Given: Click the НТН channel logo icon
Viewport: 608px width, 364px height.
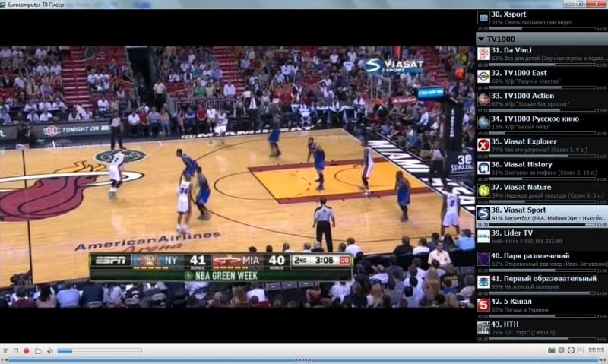Looking at the screenshot, I should (483, 328).
